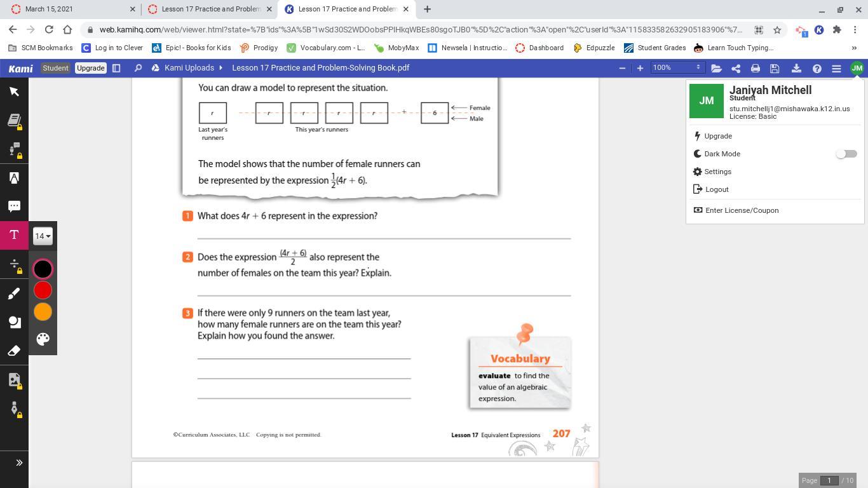Print the document

point(756,68)
